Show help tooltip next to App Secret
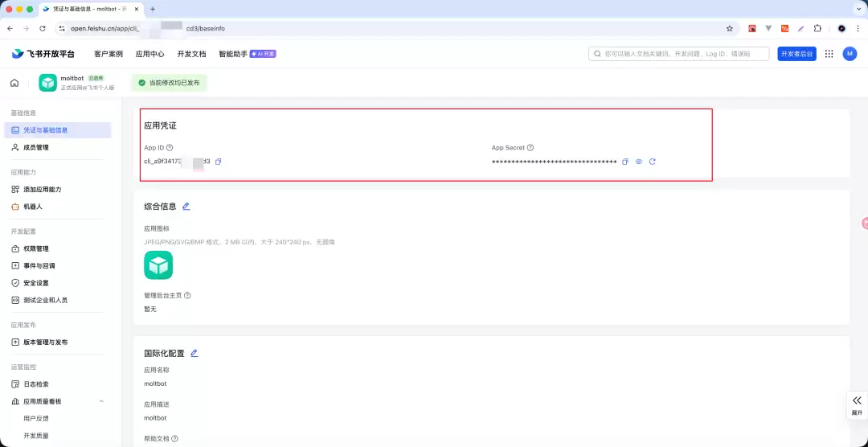868x447 pixels. (x=530, y=148)
